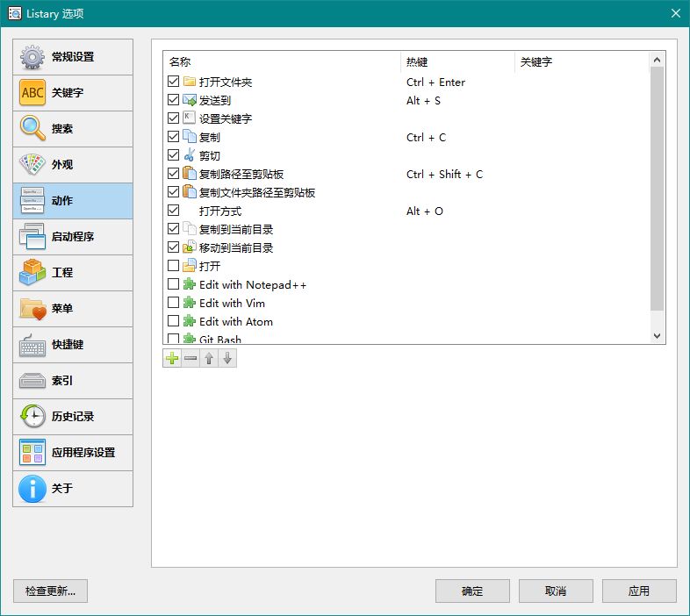This screenshot has height=616, width=690.
Task: Click the Alt + S hotkey cell
Action: (x=423, y=101)
